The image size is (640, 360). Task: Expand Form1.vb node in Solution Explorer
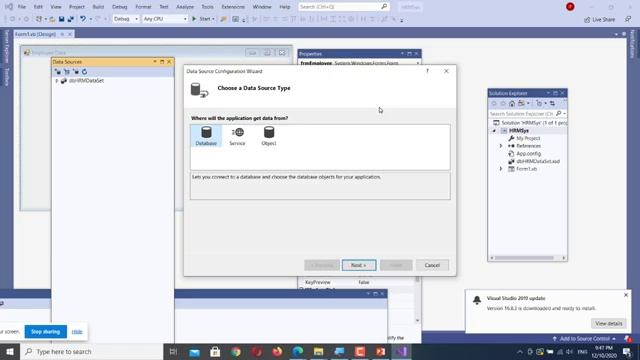501,169
